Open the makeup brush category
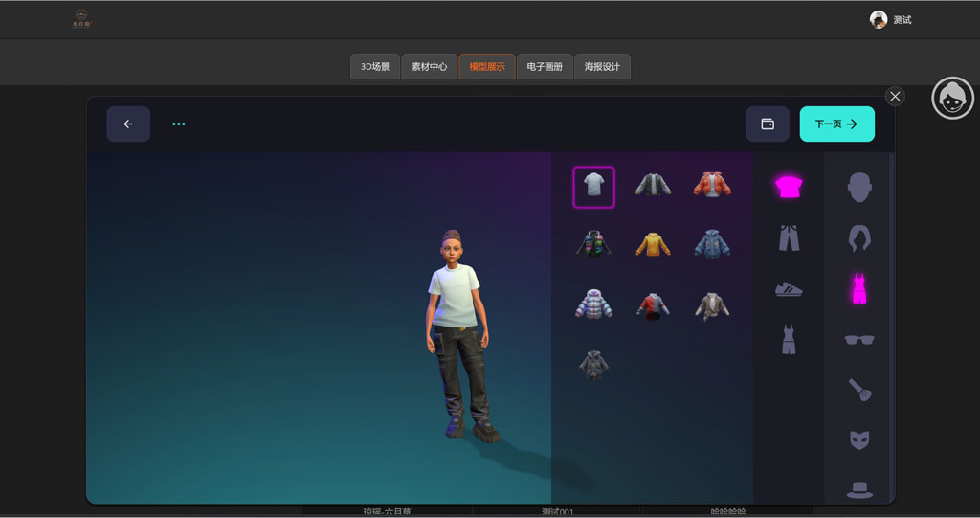Screen dimensions: 980x518 859,389
